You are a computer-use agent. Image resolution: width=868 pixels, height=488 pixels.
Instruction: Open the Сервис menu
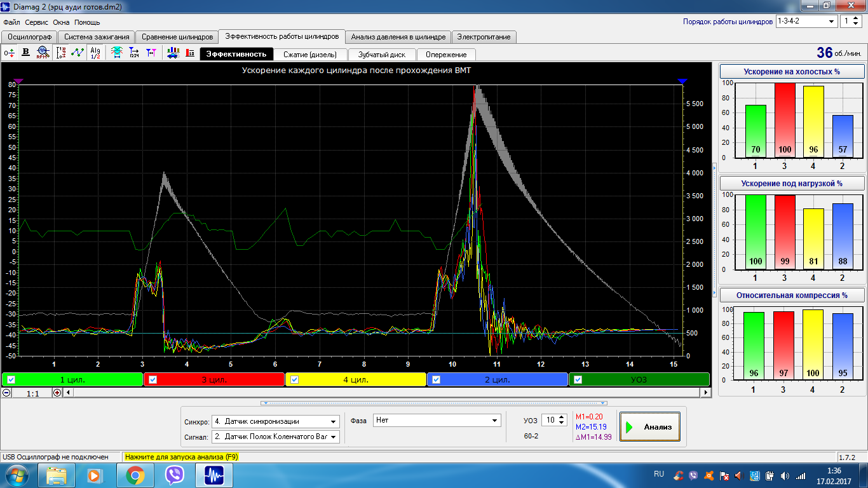pos(37,22)
